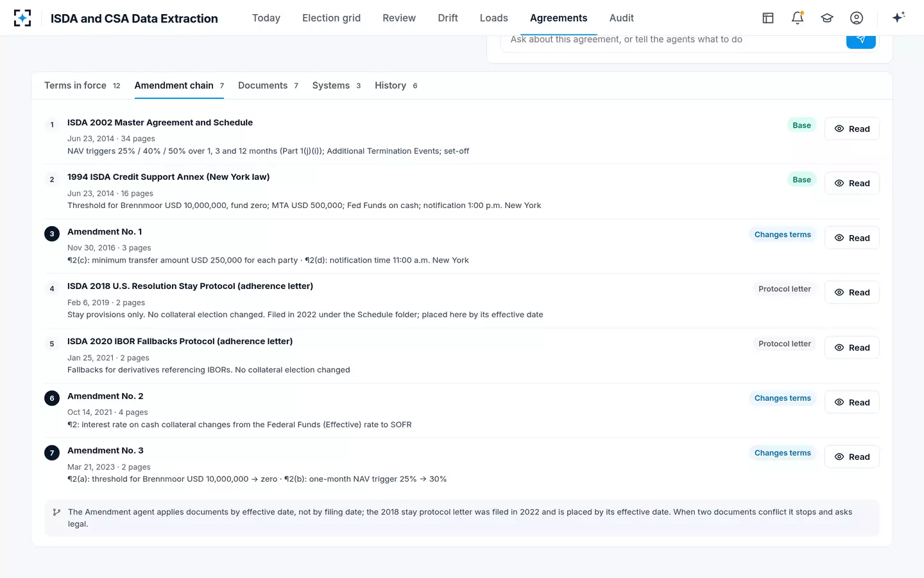Click the ISDA and CSA Data Extraction title
Viewport: 924px width, 578px height.
pyautogui.click(x=134, y=19)
